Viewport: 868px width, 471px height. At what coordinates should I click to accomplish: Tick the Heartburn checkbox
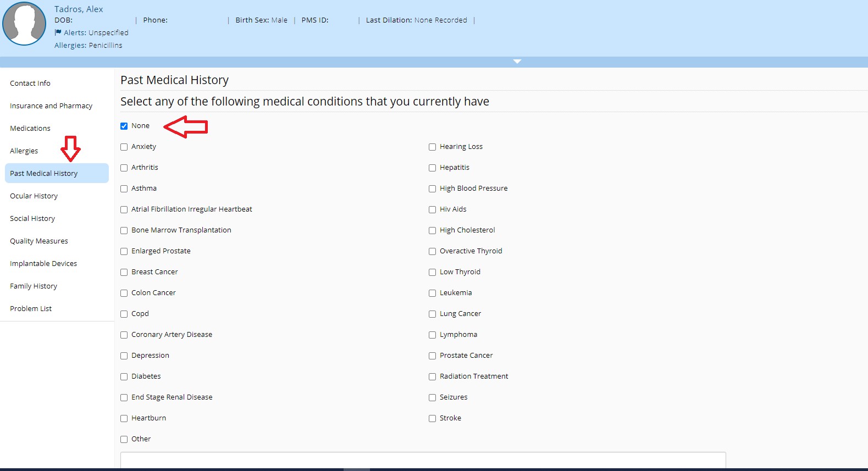pos(124,418)
